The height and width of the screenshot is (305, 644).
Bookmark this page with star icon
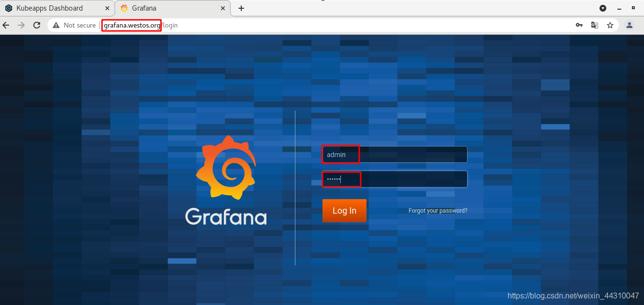point(610,25)
